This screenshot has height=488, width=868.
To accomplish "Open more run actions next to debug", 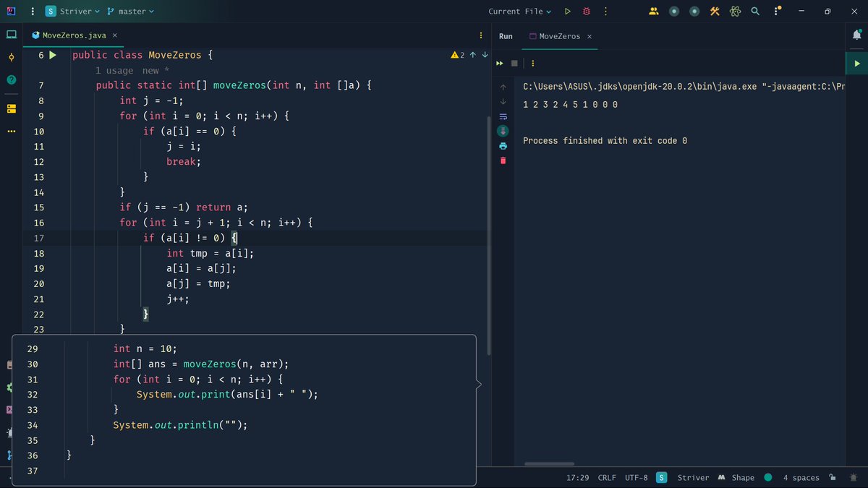I will 605,12.
